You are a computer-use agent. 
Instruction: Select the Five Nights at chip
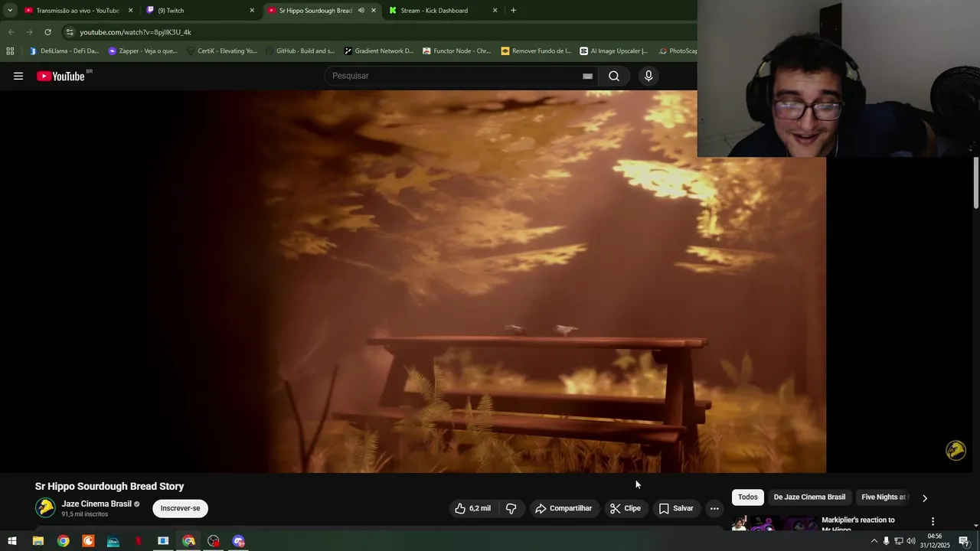[884, 497]
